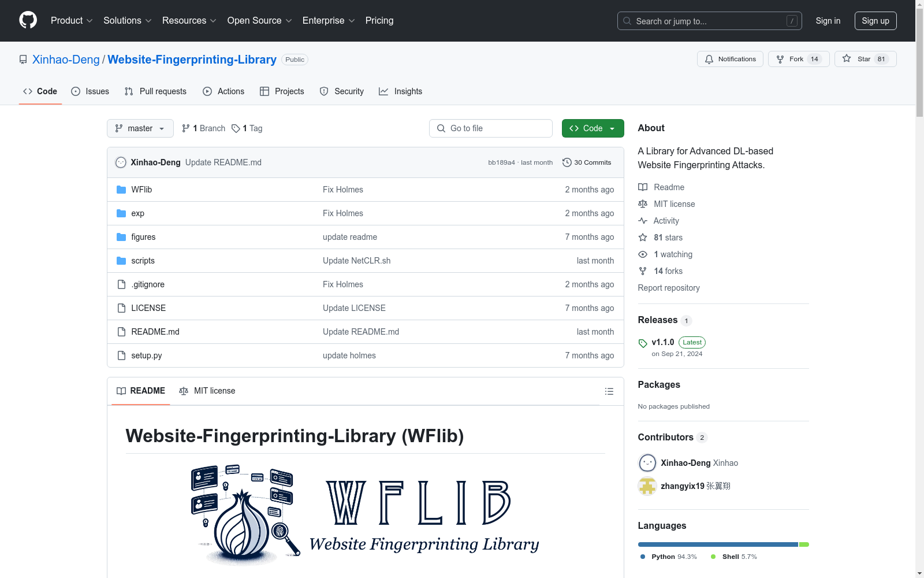This screenshot has width=924, height=578.
Task: Open the master branch dropdown
Action: [140, 128]
